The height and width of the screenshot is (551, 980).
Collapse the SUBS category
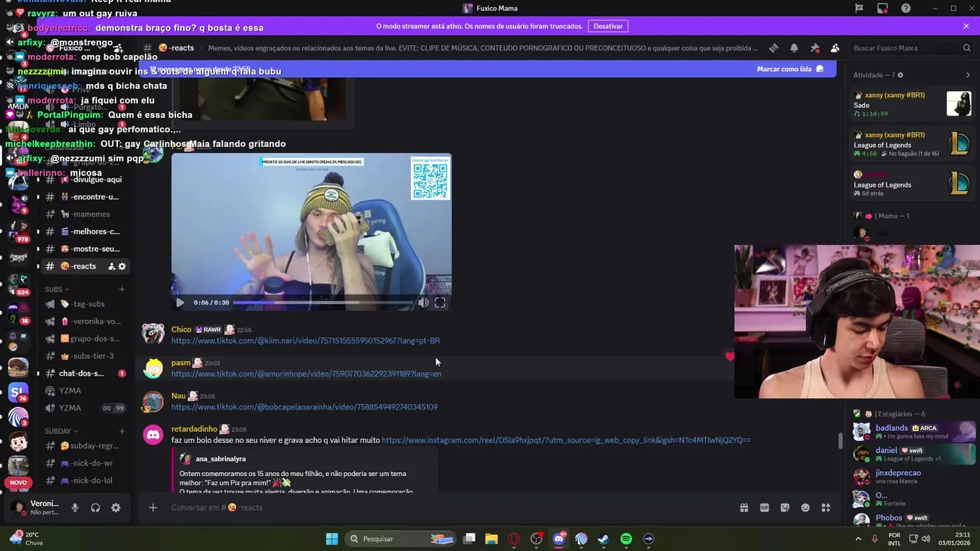(57, 289)
